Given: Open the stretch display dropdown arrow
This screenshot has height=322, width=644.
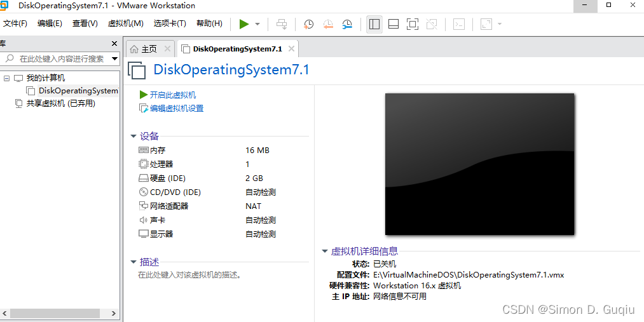Looking at the screenshot, I should pyautogui.click(x=500, y=24).
